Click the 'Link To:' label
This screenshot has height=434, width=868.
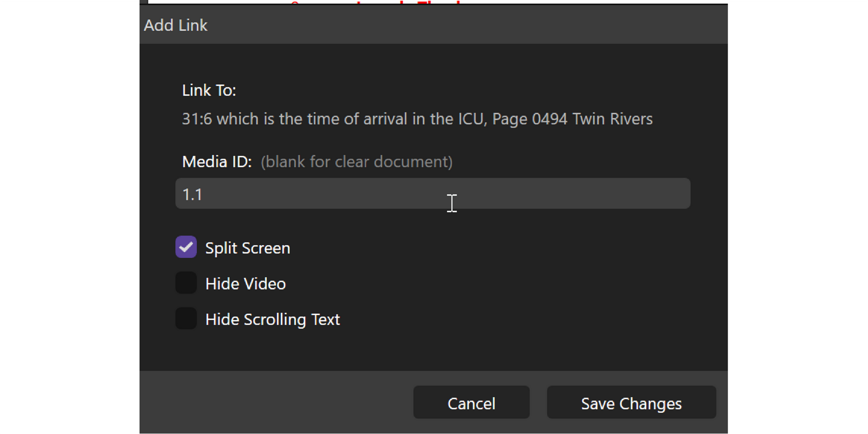click(209, 90)
